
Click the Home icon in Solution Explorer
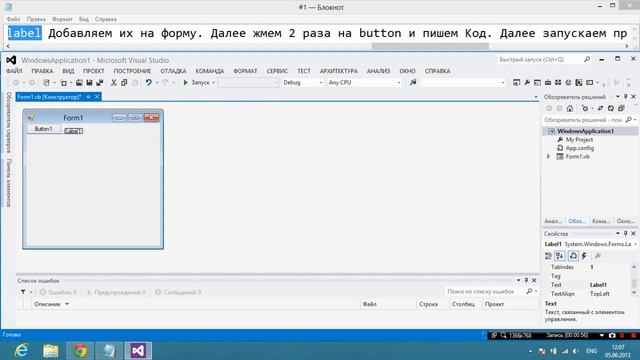point(570,108)
